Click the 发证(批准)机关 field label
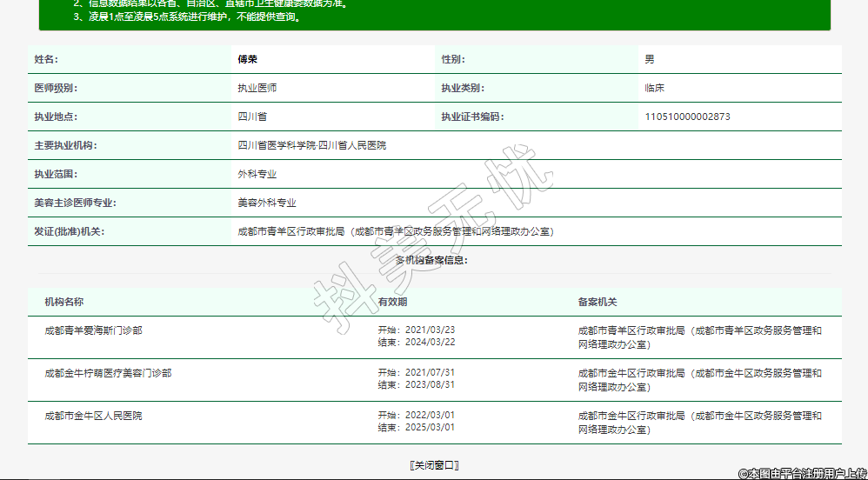The image size is (868, 480). pyautogui.click(x=69, y=231)
